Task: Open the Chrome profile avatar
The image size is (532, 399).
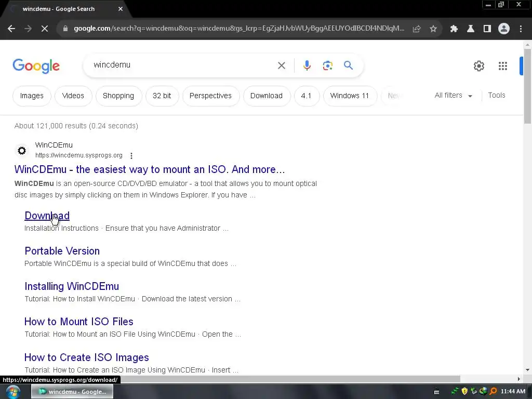Action: 504,29
